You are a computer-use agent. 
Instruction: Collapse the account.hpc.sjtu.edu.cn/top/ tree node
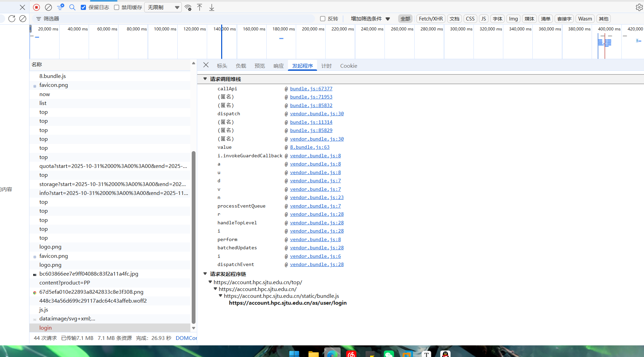pyautogui.click(x=210, y=282)
